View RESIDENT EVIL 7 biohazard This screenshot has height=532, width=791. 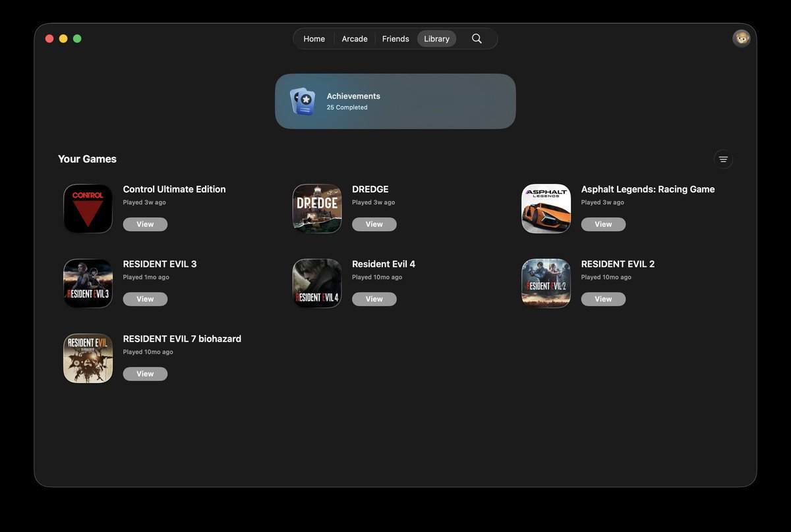click(145, 374)
